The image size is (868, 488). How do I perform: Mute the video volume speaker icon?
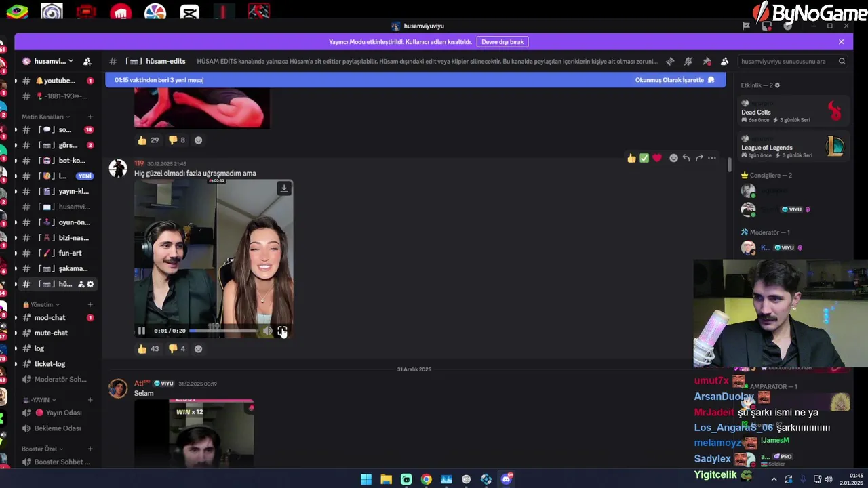[267, 331]
